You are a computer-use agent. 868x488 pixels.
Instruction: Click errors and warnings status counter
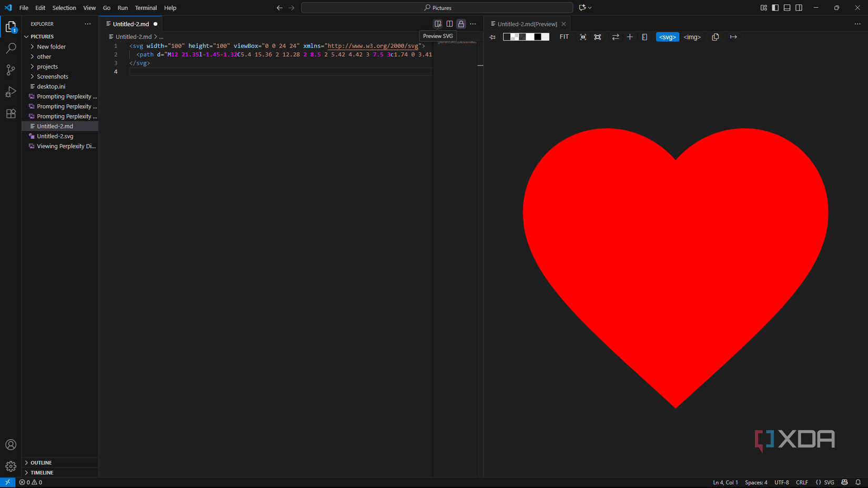click(31, 482)
